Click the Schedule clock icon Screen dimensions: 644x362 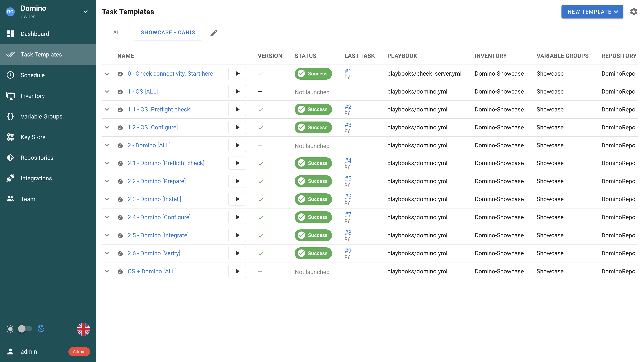[x=10, y=75]
